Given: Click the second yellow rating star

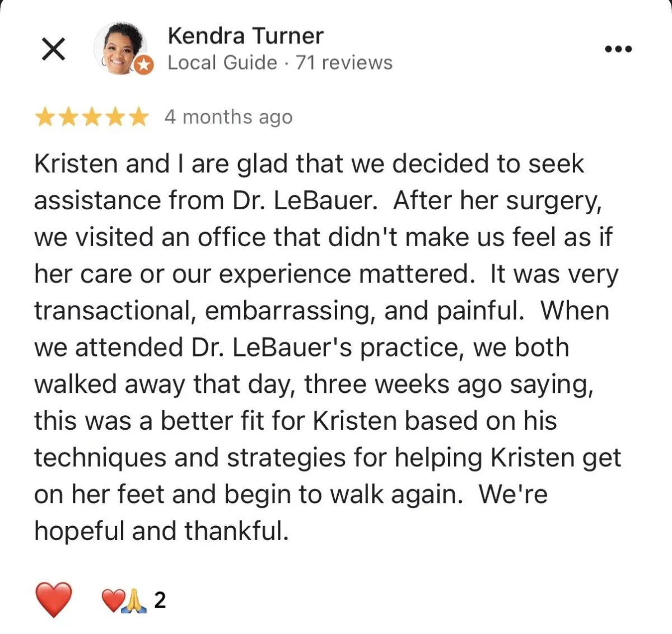Looking at the screenshot, I should click(x=67, y=118).
